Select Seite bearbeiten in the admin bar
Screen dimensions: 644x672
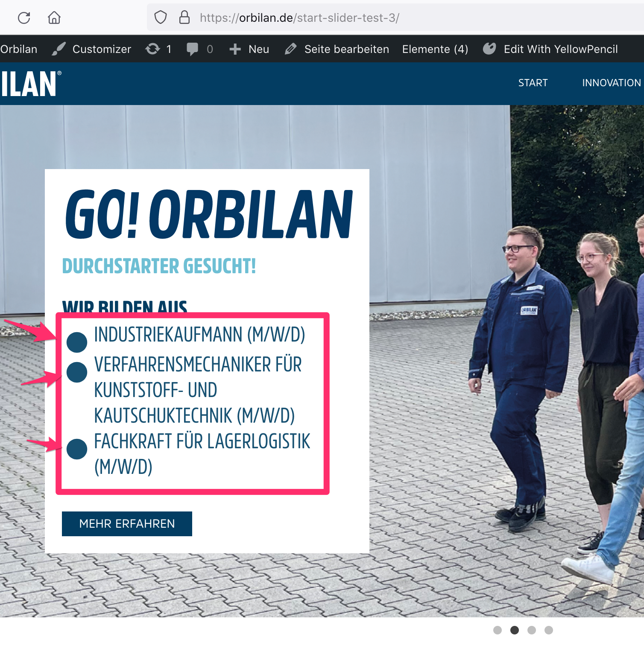coord(347,49)
